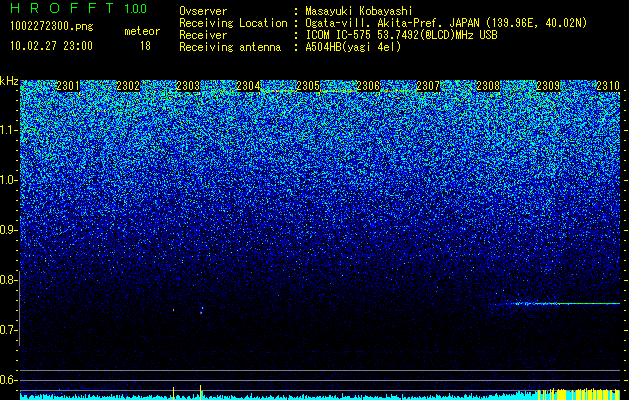Click the 2306 time marker
The width and height of the screenshot is (629, 400).
coord(368,86)
